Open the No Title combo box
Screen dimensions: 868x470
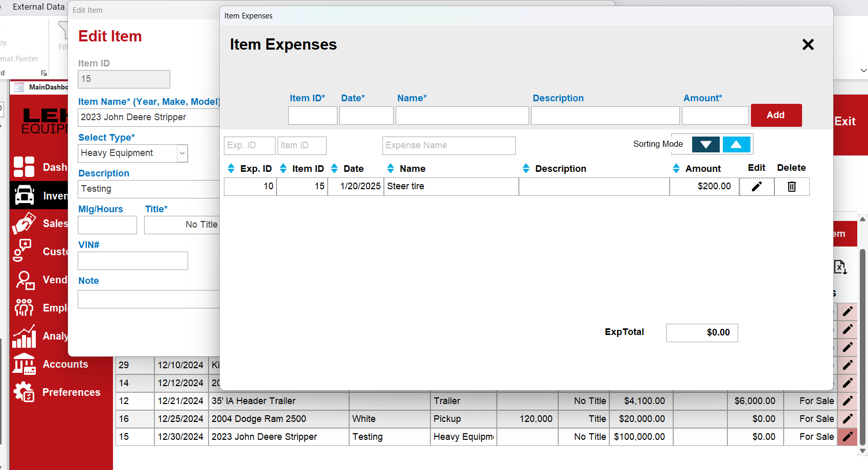tap(182, 225)
